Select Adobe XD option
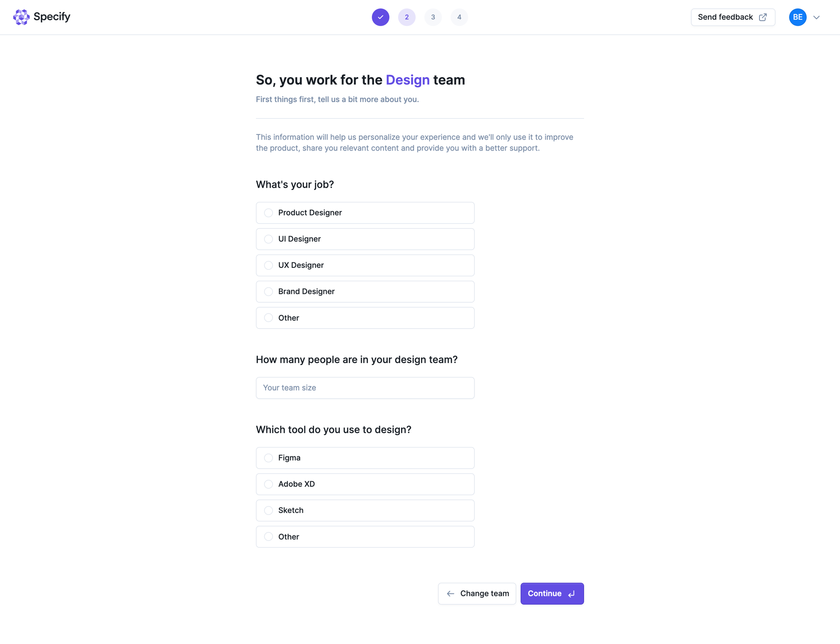 268,484
